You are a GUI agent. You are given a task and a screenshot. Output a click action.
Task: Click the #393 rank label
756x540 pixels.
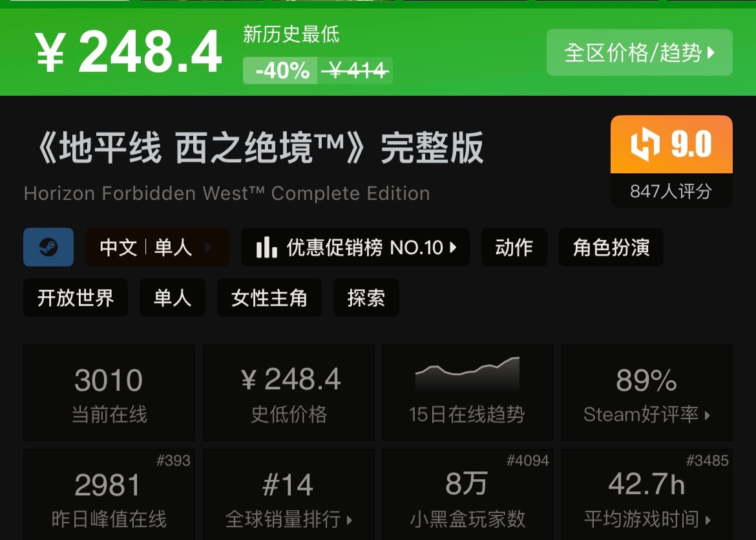click(173, 460)
